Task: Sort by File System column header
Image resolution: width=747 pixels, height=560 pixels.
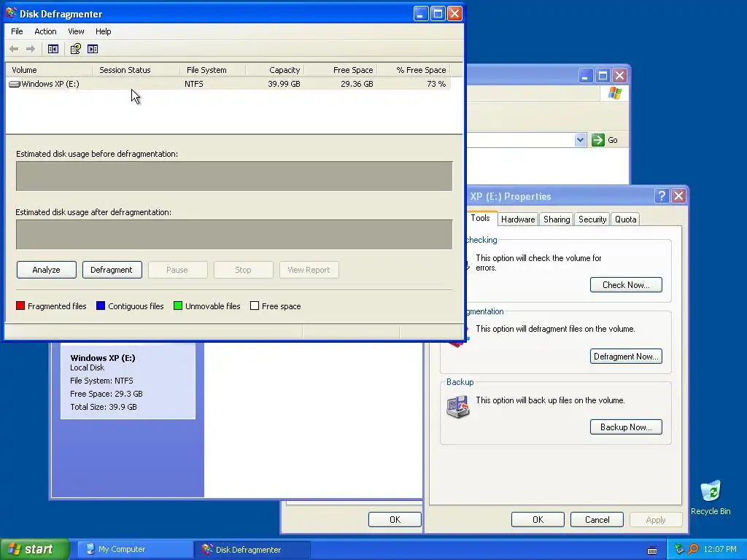Action: click(213, 70)
